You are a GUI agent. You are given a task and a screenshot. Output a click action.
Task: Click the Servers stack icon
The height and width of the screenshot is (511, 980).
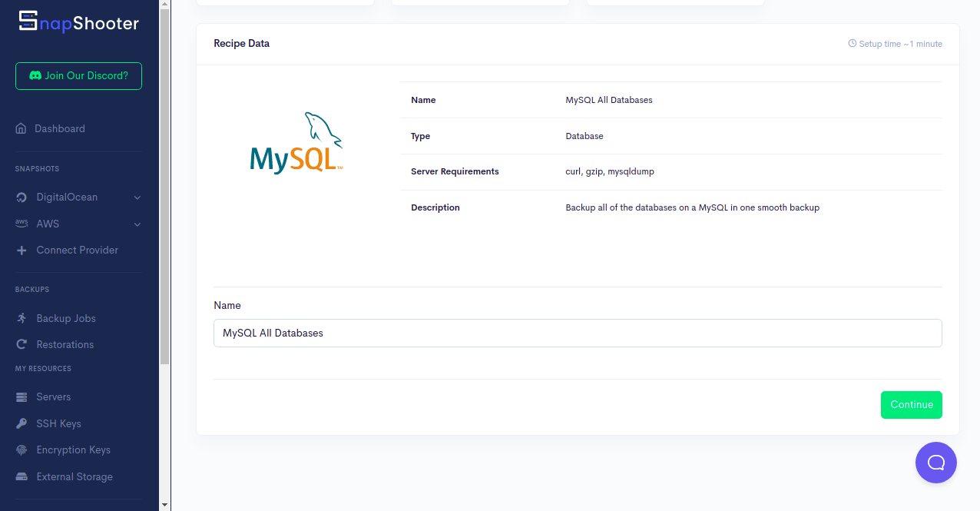pyautogui.click(x=22, y=397)
